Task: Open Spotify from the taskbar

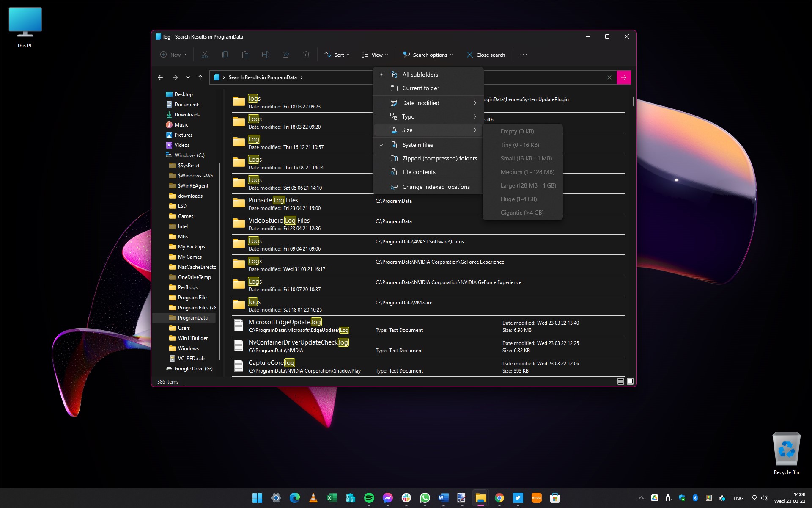Action: pos(369,498)
